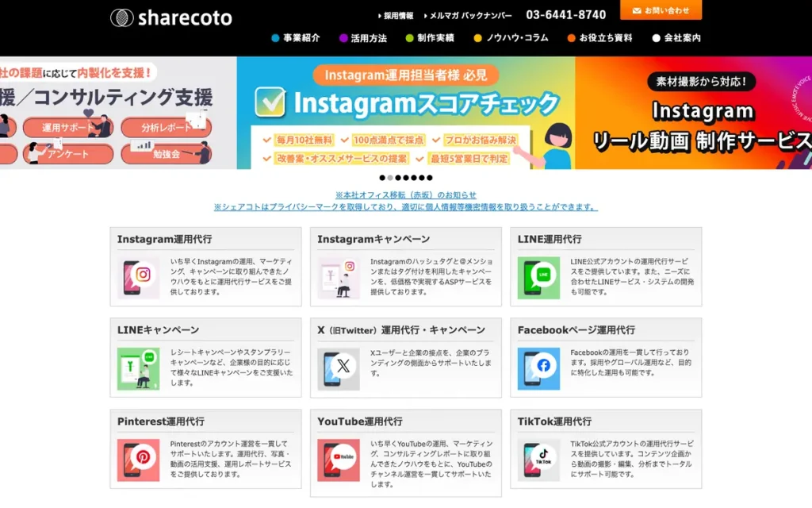The image size is (812, 508).
Task: Click 毎月10社無料 label in banner
Action: 304,140
